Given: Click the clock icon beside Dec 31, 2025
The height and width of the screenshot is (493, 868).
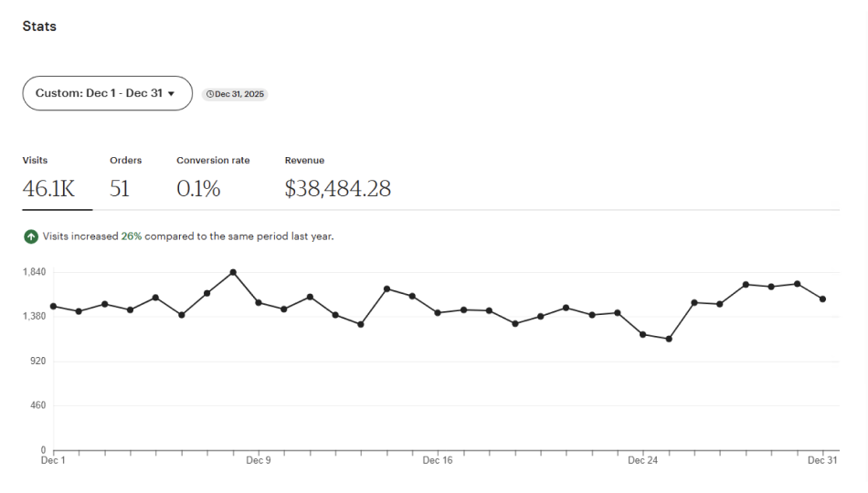Looking at the screenshot, I should (210, 94).
